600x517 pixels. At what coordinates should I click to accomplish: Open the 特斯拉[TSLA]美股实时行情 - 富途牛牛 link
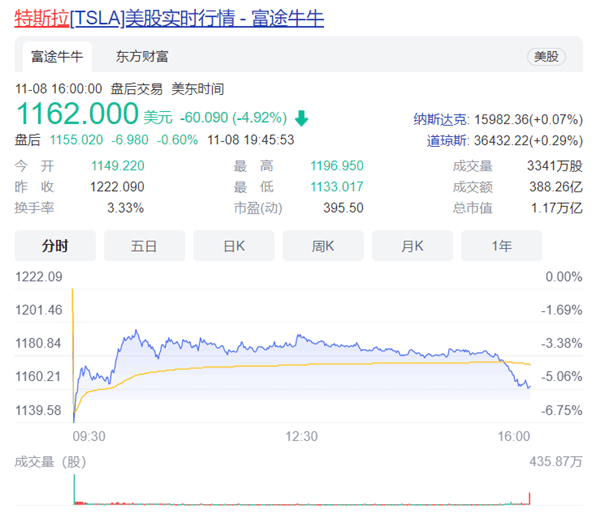point(169,18)
